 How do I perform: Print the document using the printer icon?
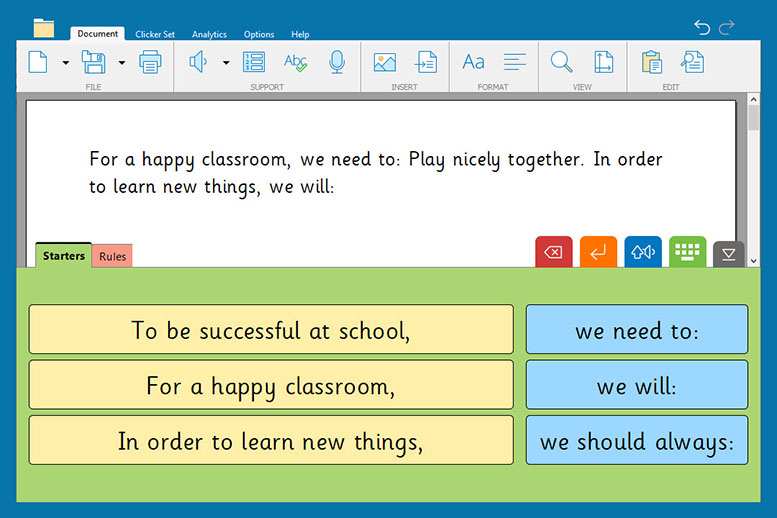pos(150,62)
